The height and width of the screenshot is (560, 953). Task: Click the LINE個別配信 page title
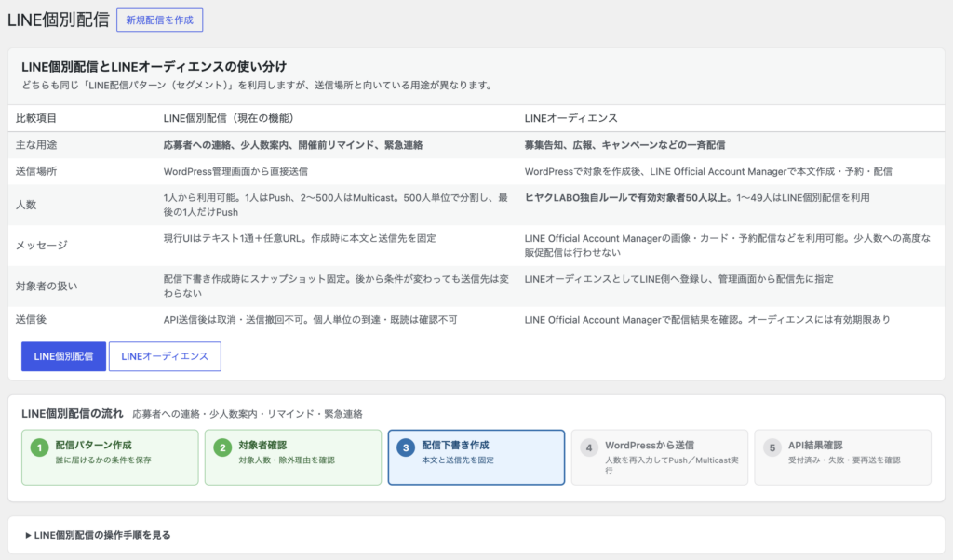click(59, 20)
